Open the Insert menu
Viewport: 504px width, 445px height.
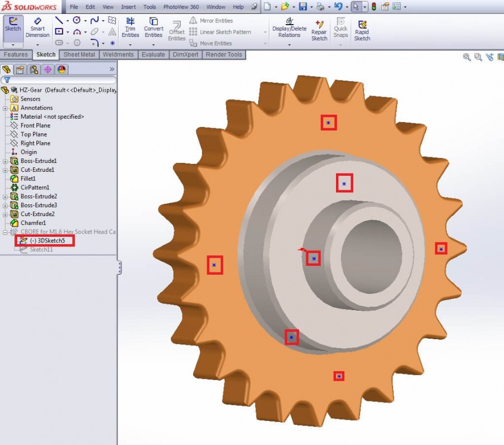pyautogui.click(x=128, y=7)
